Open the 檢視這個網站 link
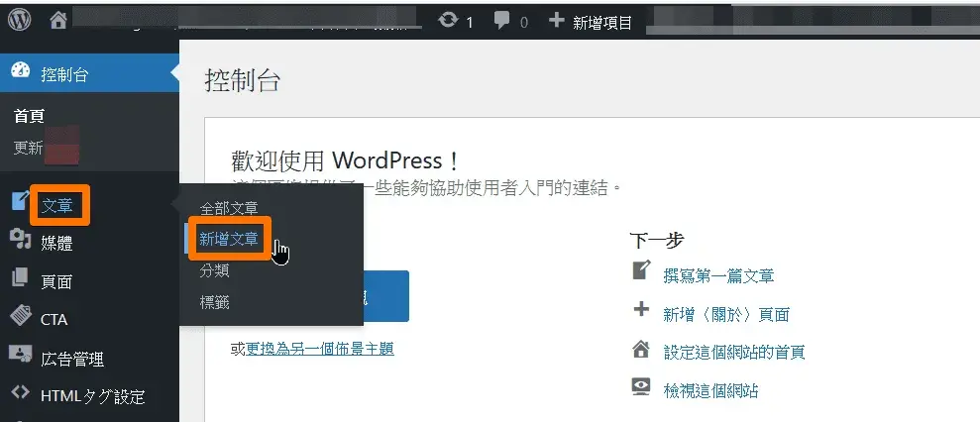 710,391
